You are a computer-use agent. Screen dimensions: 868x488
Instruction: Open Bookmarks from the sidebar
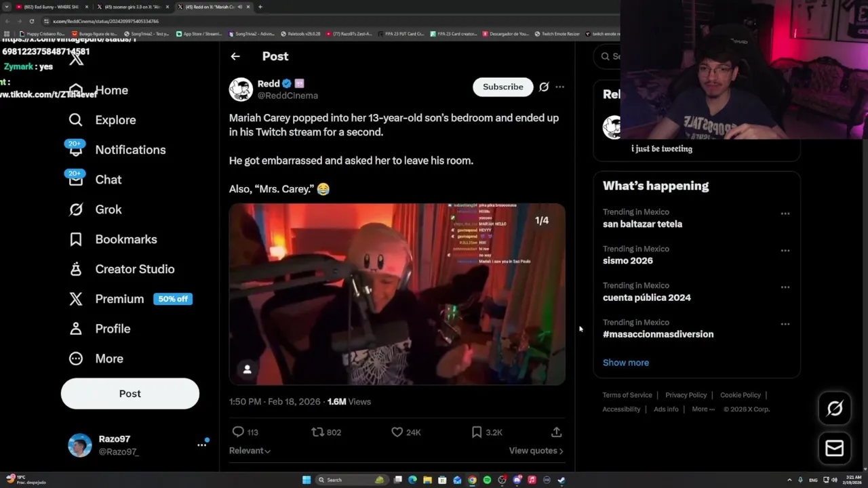(113, 239)
